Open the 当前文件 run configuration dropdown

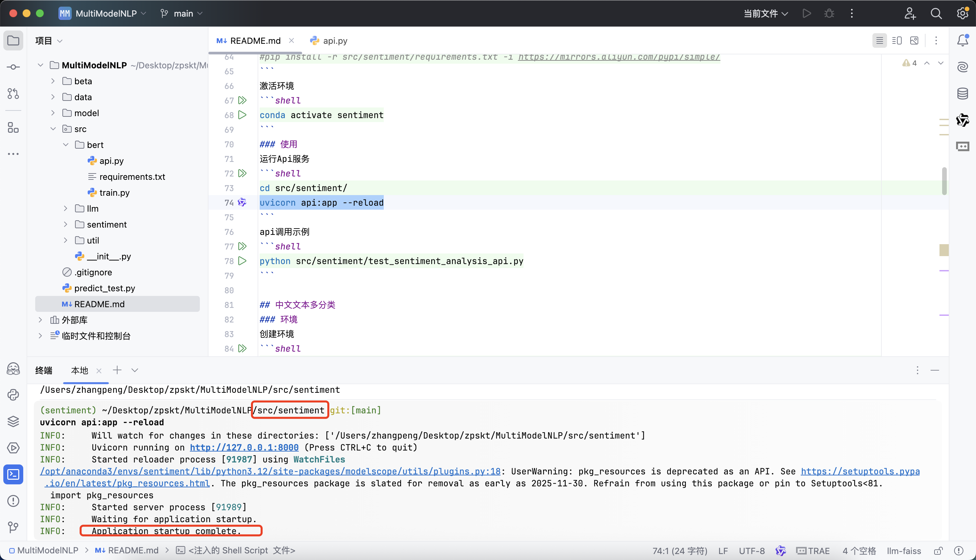pos(766,14)
